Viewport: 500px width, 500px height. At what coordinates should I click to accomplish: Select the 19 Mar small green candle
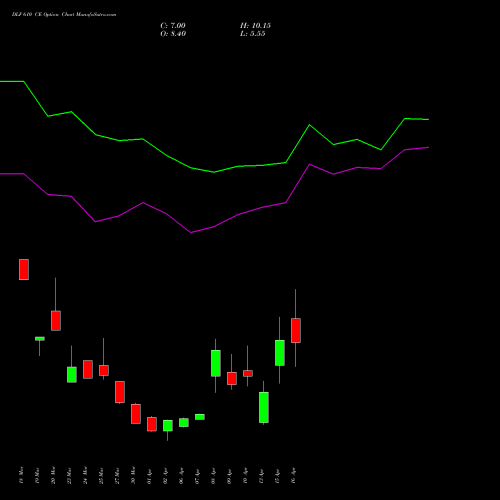40,339
